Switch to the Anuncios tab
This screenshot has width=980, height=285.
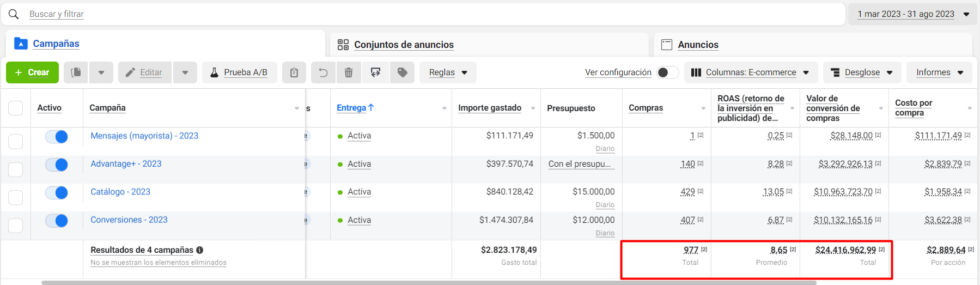click(x=697, y=45)
